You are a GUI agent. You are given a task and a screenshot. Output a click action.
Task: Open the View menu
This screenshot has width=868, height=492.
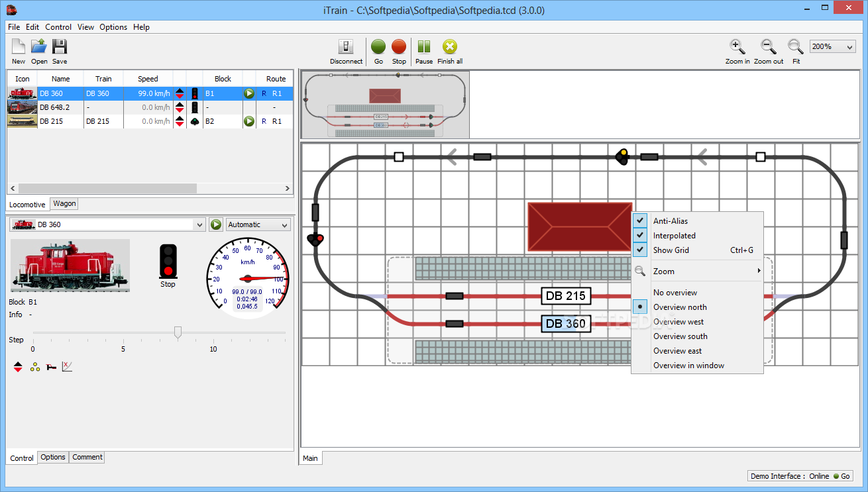pyautogui.click(x=85, y=27)
